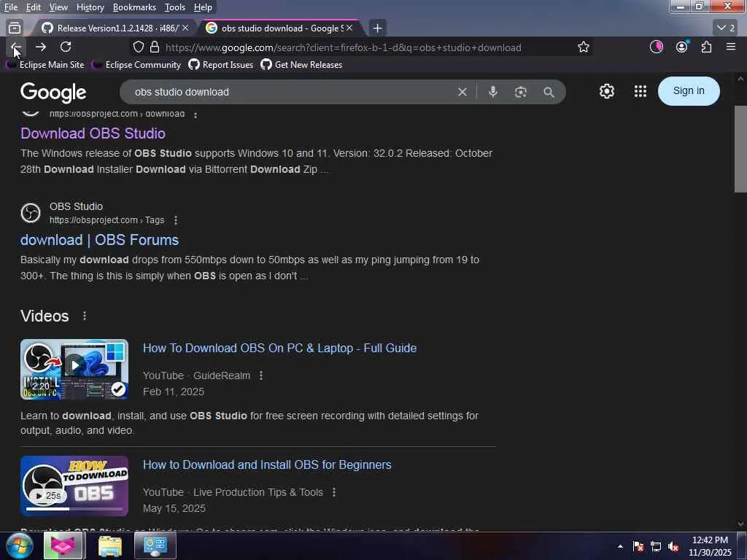Open the Help menu

coord(203,7)
